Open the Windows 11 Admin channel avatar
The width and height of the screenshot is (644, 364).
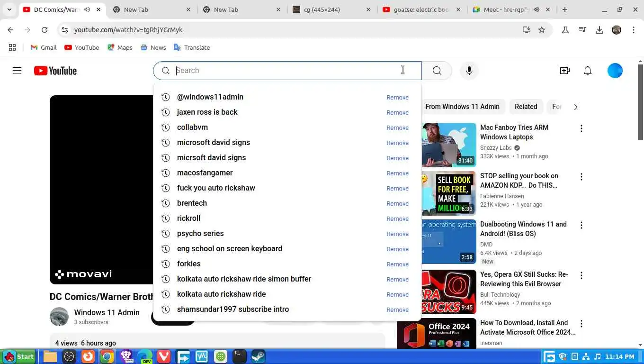coord(59,317)
